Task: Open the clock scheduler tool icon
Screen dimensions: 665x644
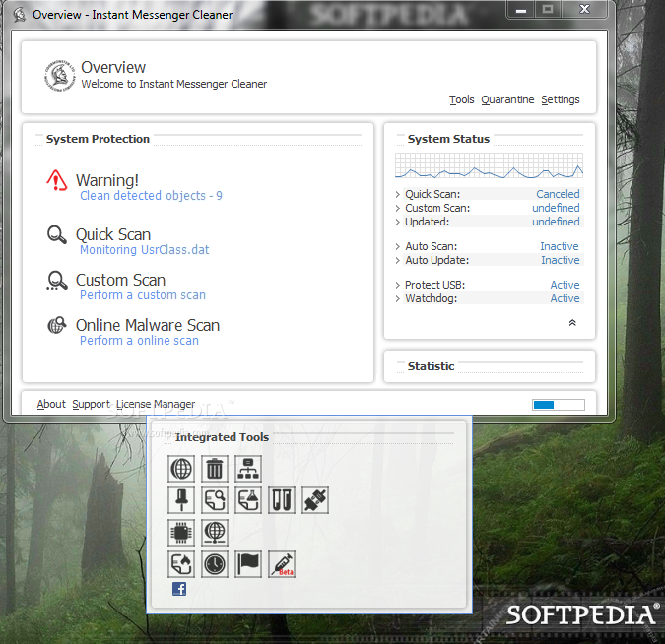Action: tap(215, 564)
